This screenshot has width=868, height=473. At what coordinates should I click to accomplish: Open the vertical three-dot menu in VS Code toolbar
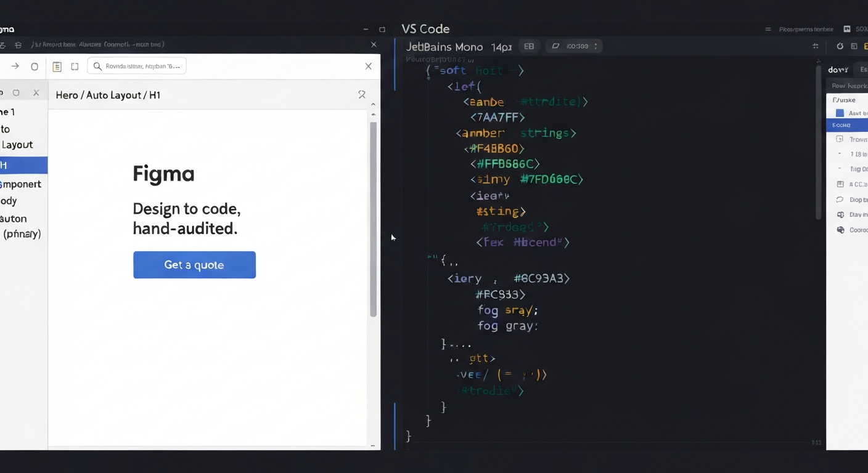coord(596,46)
